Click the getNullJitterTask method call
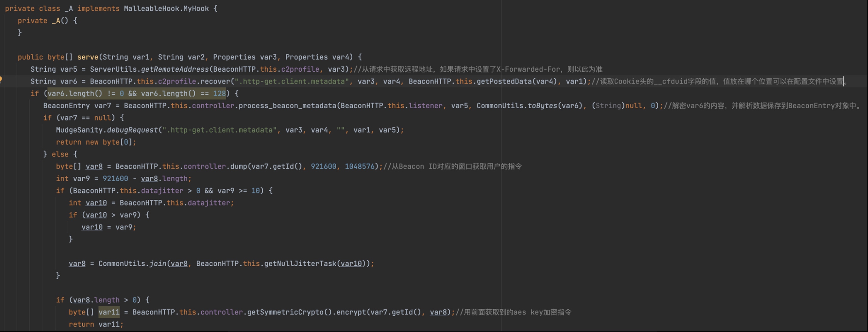Image resolution: width=868 pixels, height=332 pixels. tap(300, 263)
